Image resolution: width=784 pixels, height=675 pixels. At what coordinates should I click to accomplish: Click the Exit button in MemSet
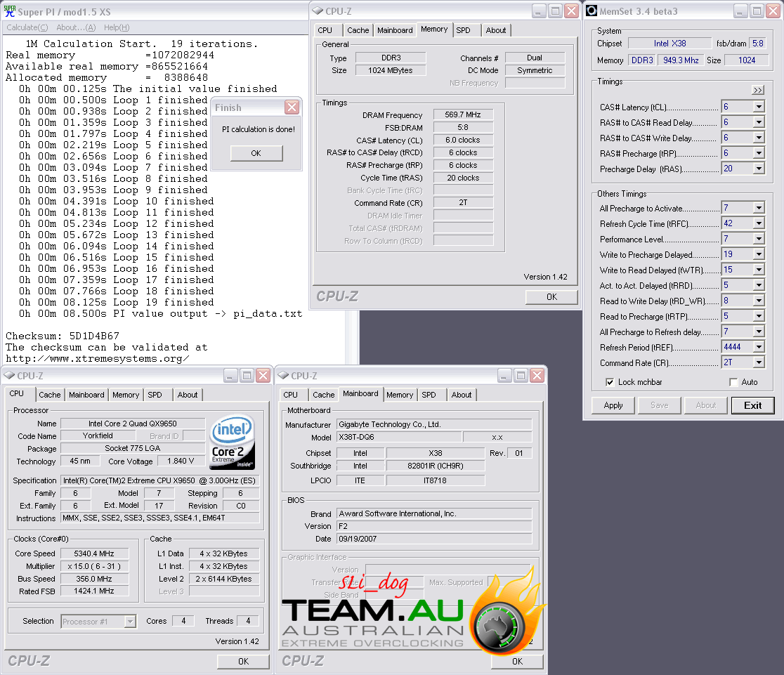coord(752,405)
